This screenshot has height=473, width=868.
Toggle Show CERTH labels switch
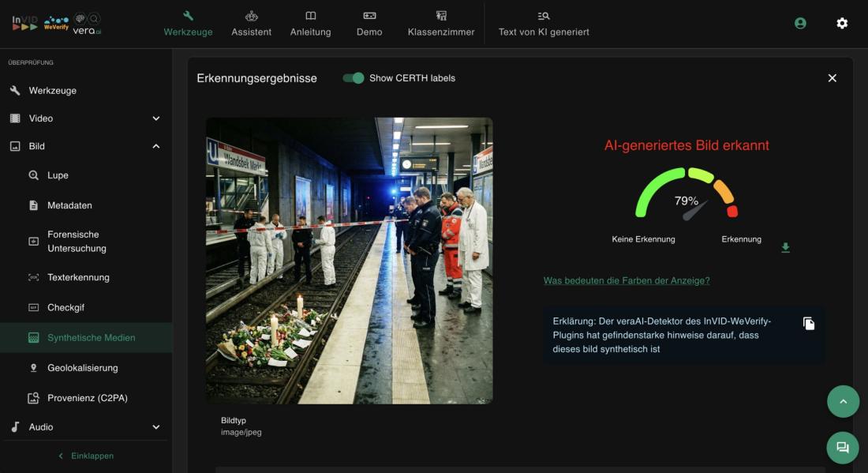[x=354, y=78]
